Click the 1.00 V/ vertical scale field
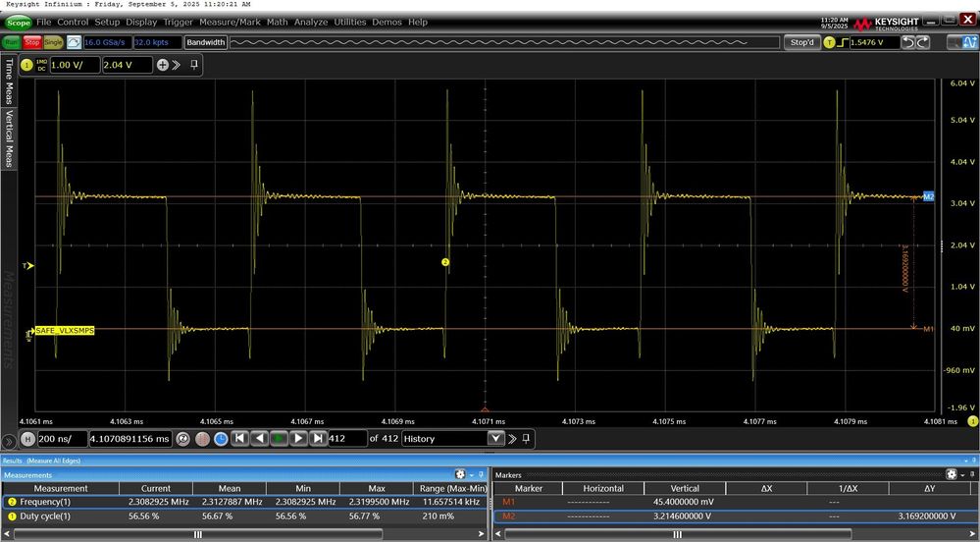Screen dimensions: 980x542 [75, 65]
